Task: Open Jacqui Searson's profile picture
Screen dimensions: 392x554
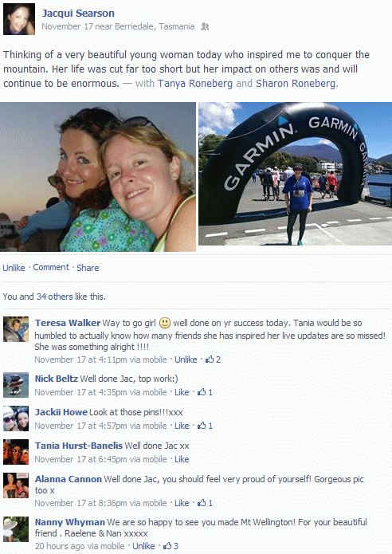Action: pos(19,19)
